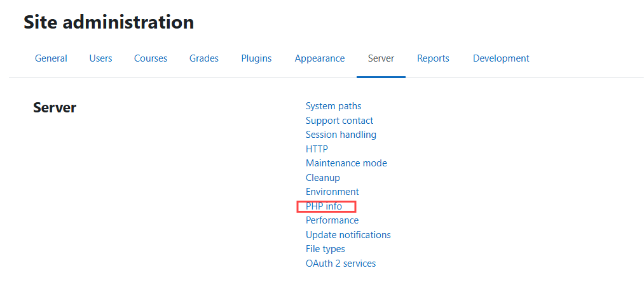
Task: Go to the Grades tab
Action: [x=203, y=58]
